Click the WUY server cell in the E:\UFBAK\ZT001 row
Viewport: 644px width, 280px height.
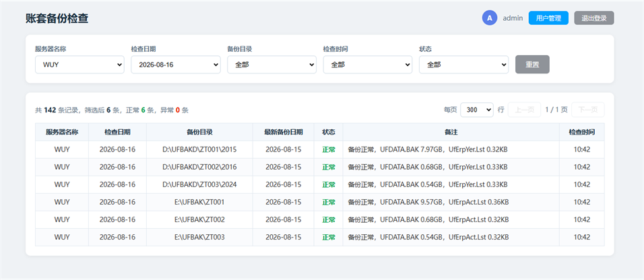coord(62,202)
